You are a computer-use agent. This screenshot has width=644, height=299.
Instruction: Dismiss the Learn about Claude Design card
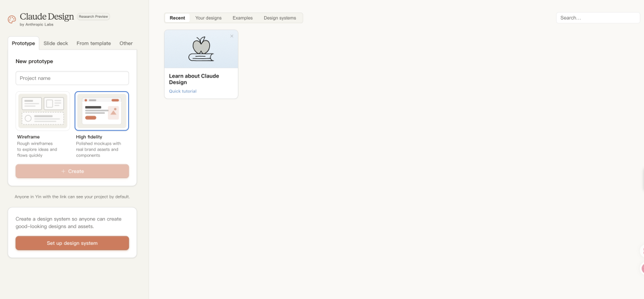pos(231,36)
